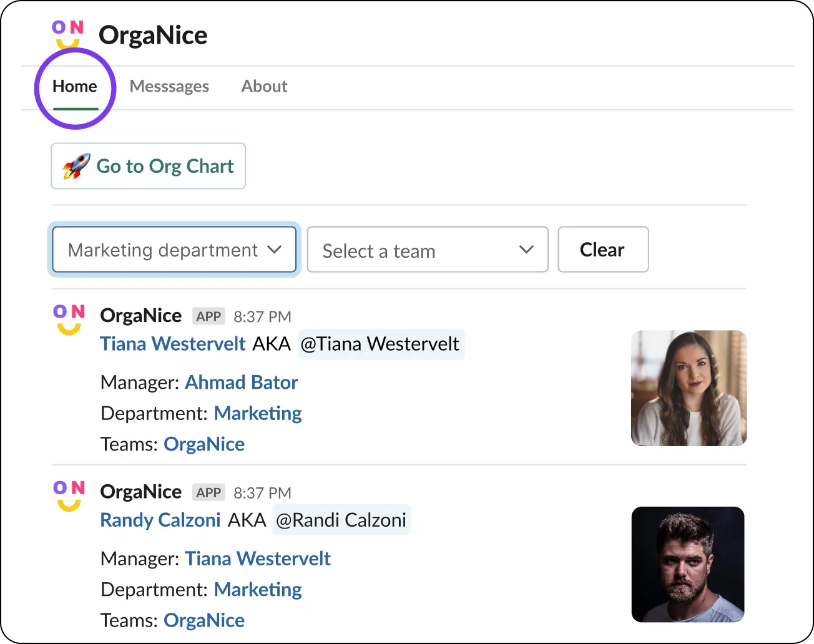Click Marketing department link in Tiana's card
814x644 pixels.
click(258, 413)
